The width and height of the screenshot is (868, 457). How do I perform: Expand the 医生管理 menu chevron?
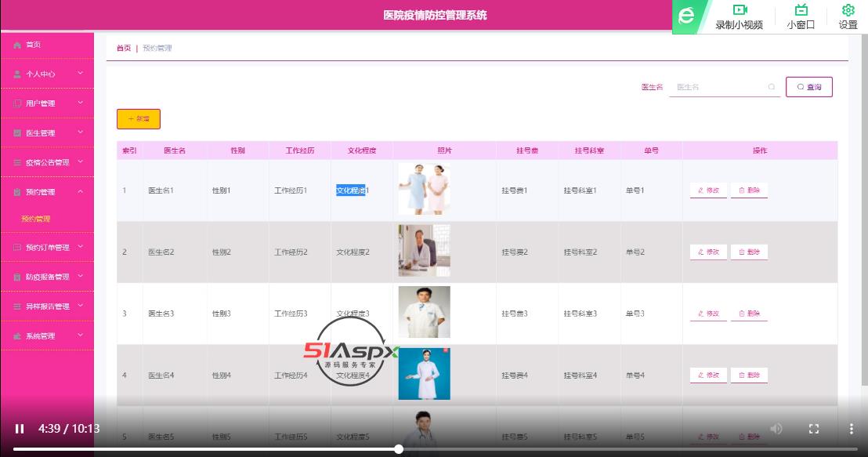coord(80,132)
